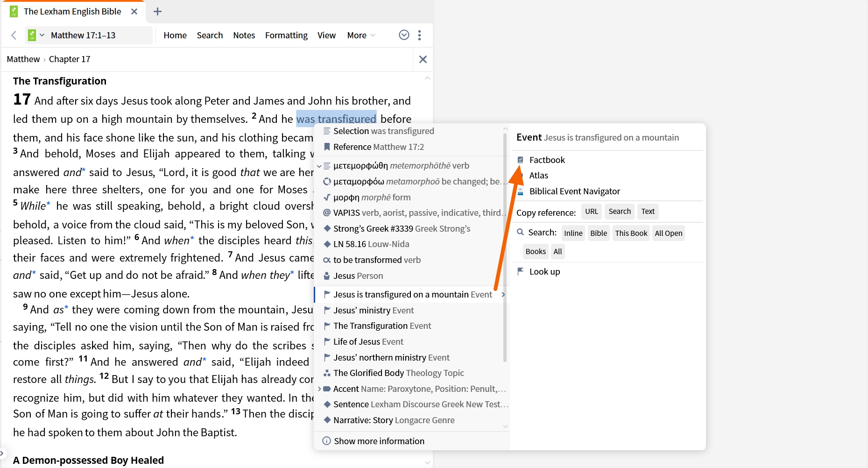This screenshot has width=868, height=468.
Task: Open the Home menu
Action: 175,35
